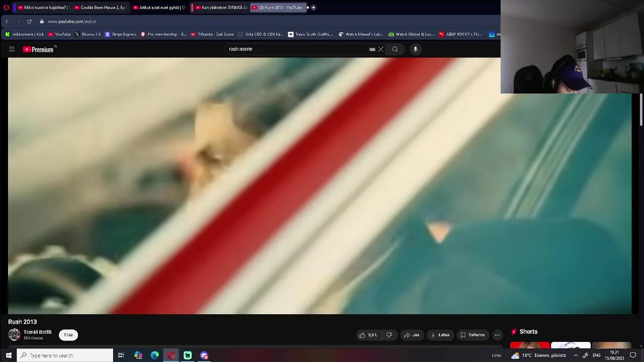Screen dimensions: 644x362
Task: Open the Opera menu logo
Action: tap(6, 8)
